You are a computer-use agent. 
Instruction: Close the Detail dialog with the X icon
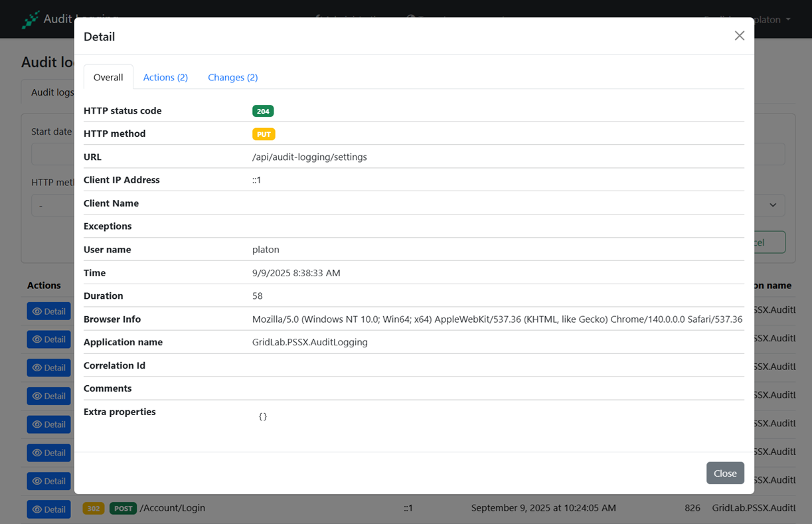pos(739,36)
